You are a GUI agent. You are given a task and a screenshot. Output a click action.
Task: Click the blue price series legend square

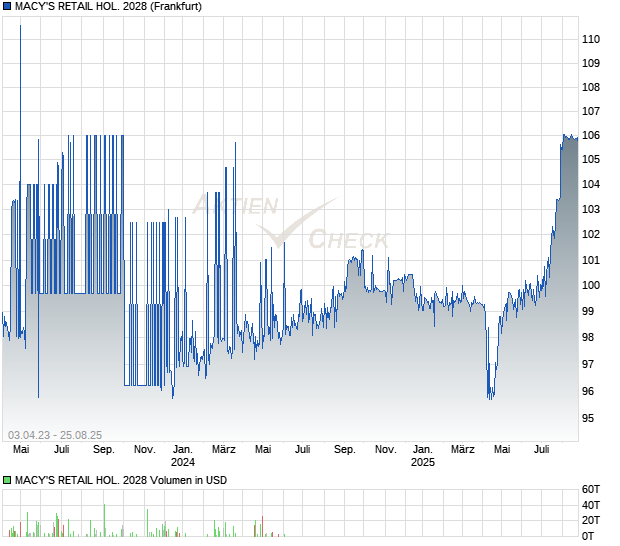click(7, 5)
